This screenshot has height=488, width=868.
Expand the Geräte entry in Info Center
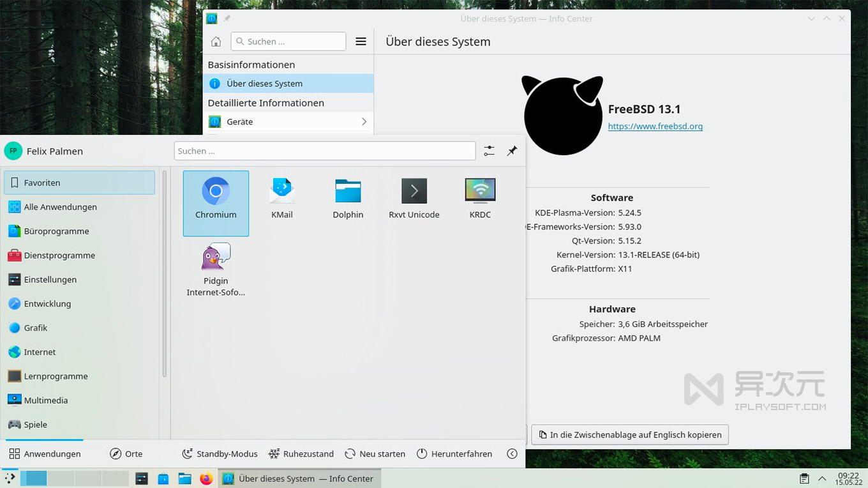coord(288,121)
